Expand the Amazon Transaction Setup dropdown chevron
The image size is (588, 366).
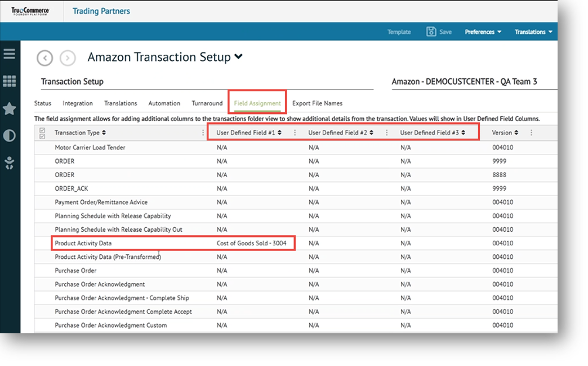click(x=238, y=57)
